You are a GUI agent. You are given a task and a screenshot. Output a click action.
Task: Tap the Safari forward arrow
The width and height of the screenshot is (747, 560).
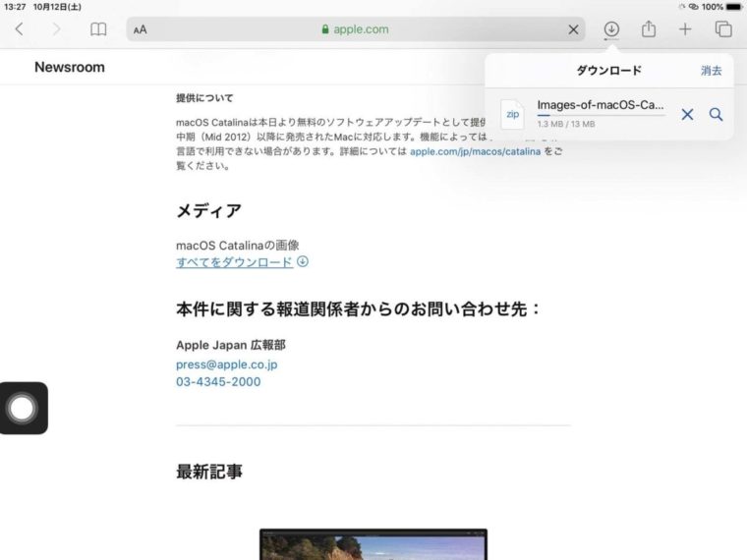(56, 29)
